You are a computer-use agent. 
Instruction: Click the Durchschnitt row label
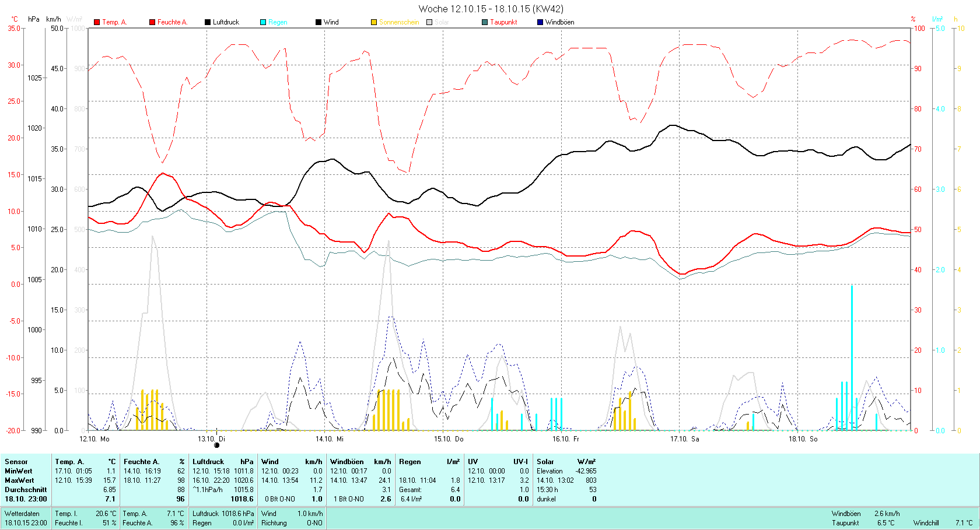point(26,490)
